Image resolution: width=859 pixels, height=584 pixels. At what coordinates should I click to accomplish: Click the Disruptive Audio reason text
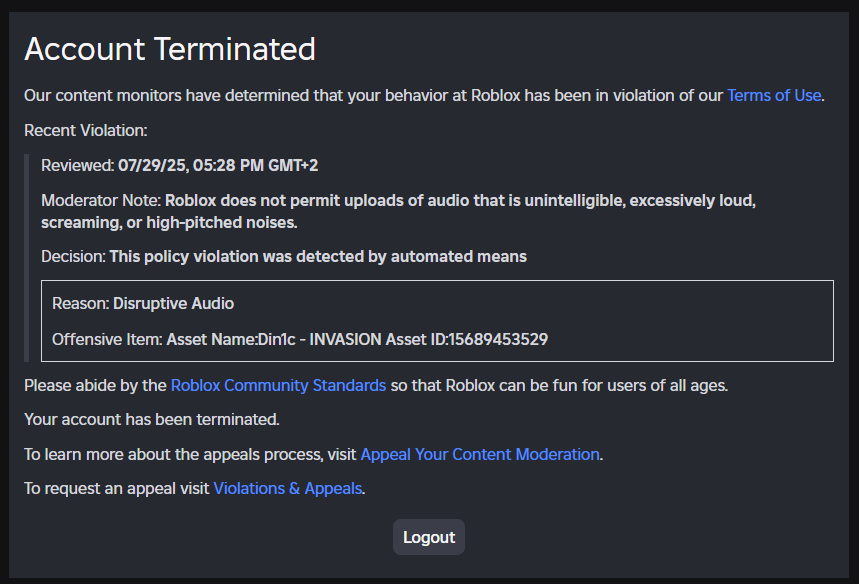coord(173,303)
